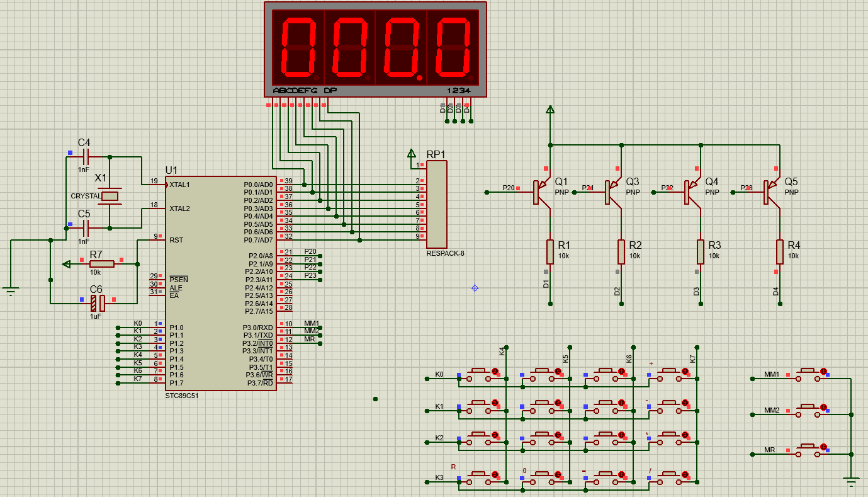Toggle the latch dot on MM2 button

pyautogui.click(x=823, y=408)
